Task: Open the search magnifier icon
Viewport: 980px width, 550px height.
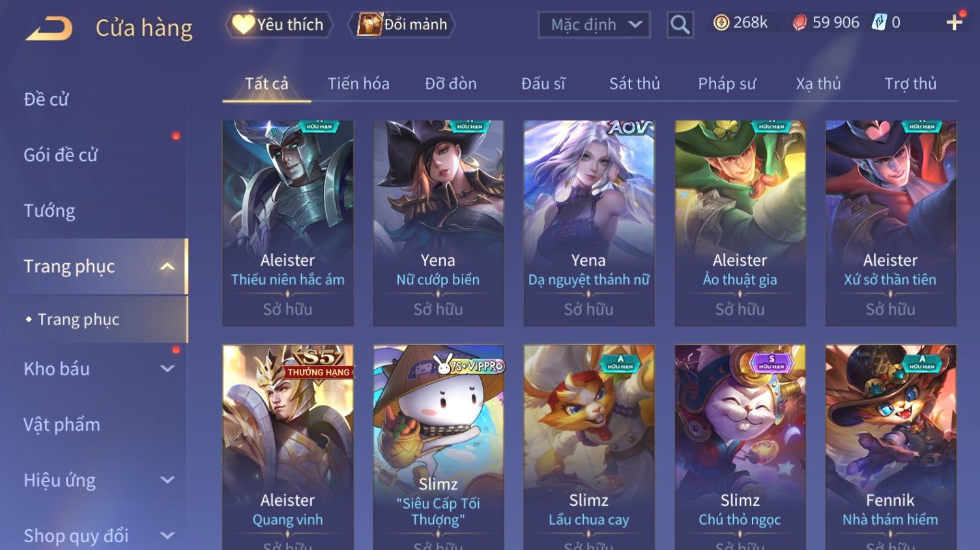Action: [680, 25]
